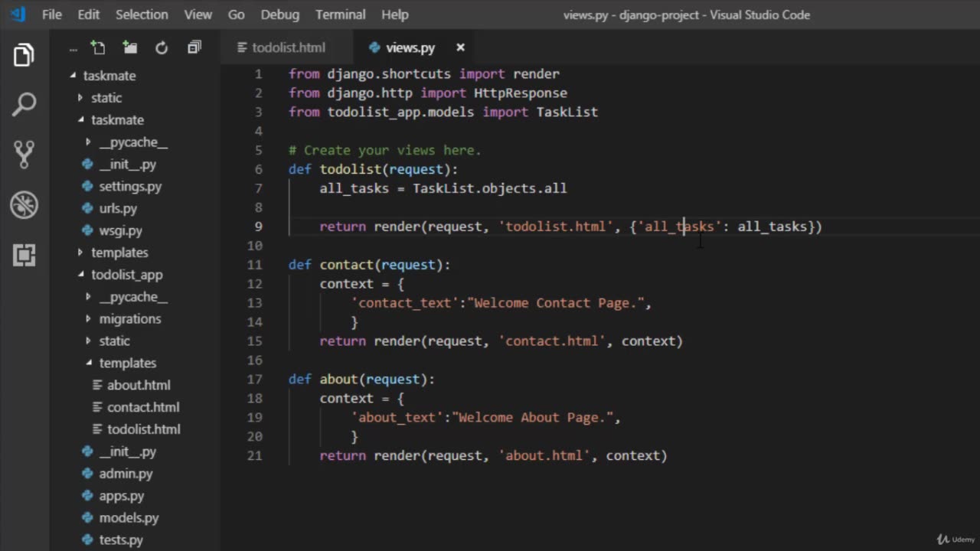This screenshot has width=980, height=551.
Task: Click the New File icon in explorer
Action: click(98, 47)
